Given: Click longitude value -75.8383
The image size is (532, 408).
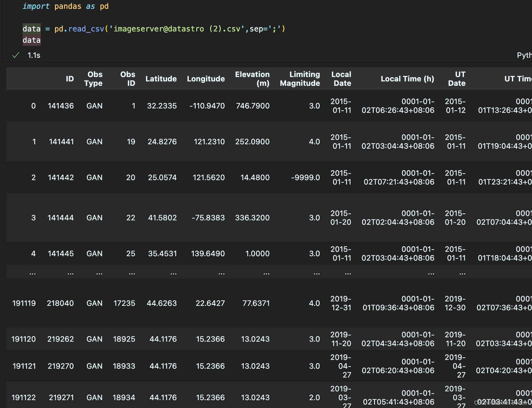Looking at the screenshot, I should pos(208,218).
